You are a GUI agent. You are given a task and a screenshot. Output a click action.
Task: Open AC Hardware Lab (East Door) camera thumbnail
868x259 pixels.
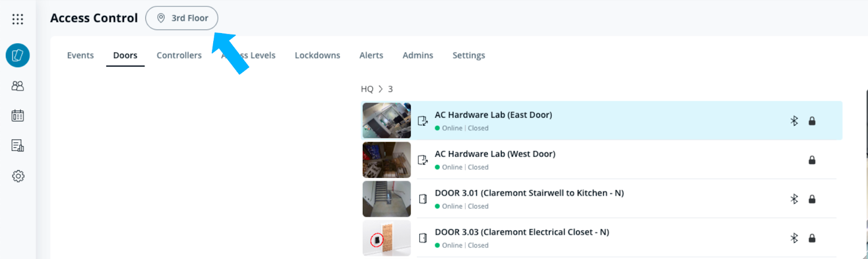pos(387,120)
